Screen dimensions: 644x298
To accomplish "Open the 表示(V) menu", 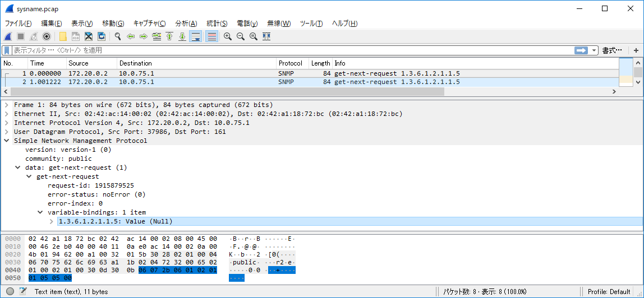I will click(x=82, y=24).
